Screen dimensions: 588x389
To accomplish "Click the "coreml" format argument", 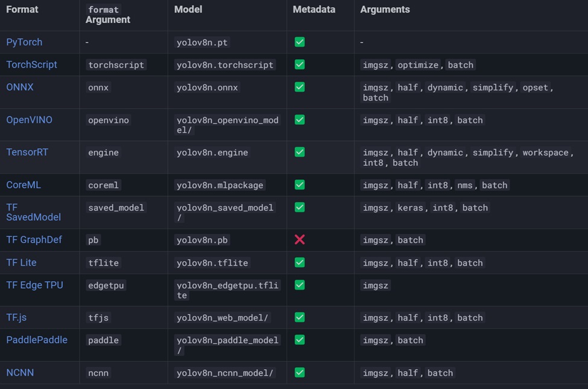I will pos(103,185).
